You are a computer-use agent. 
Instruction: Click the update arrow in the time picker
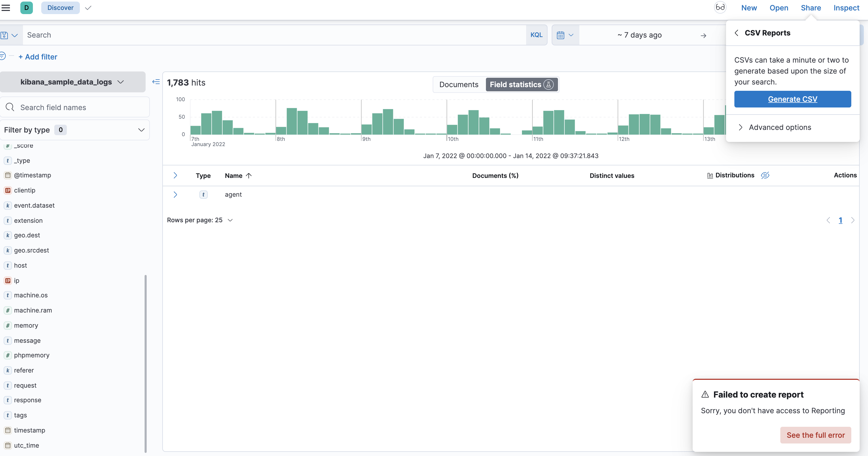click(704, 35)
